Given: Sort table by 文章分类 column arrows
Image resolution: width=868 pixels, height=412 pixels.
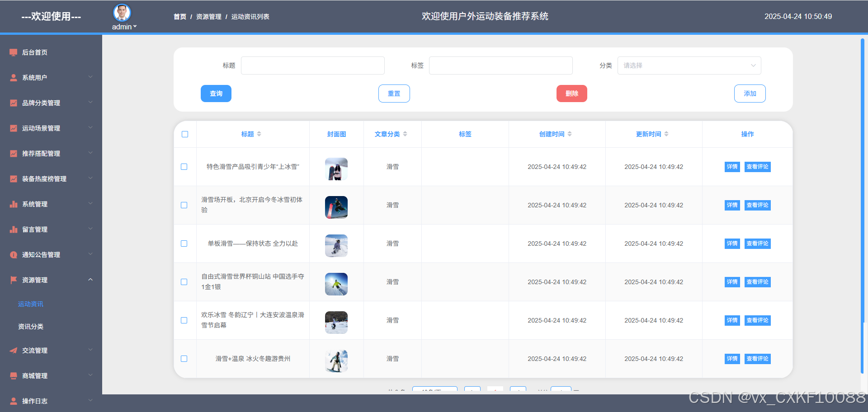Looking at the screenshot, I should click(405, 134).
